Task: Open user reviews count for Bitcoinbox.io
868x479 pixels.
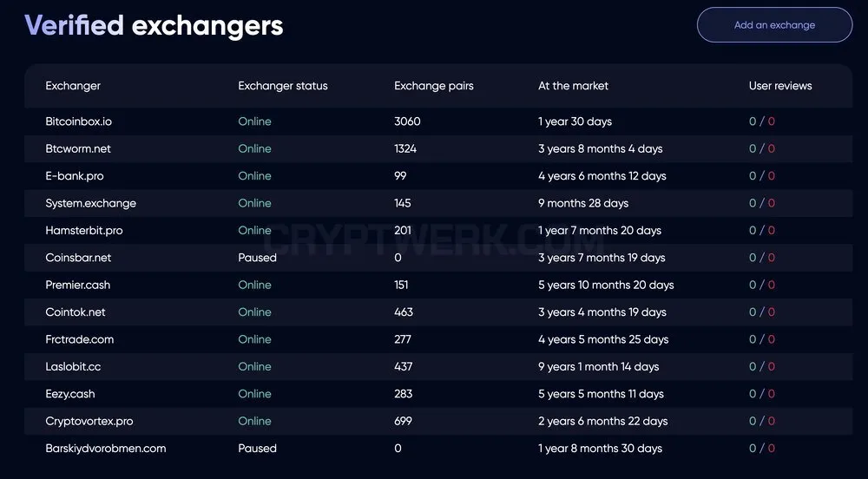Action: [762, 121]
